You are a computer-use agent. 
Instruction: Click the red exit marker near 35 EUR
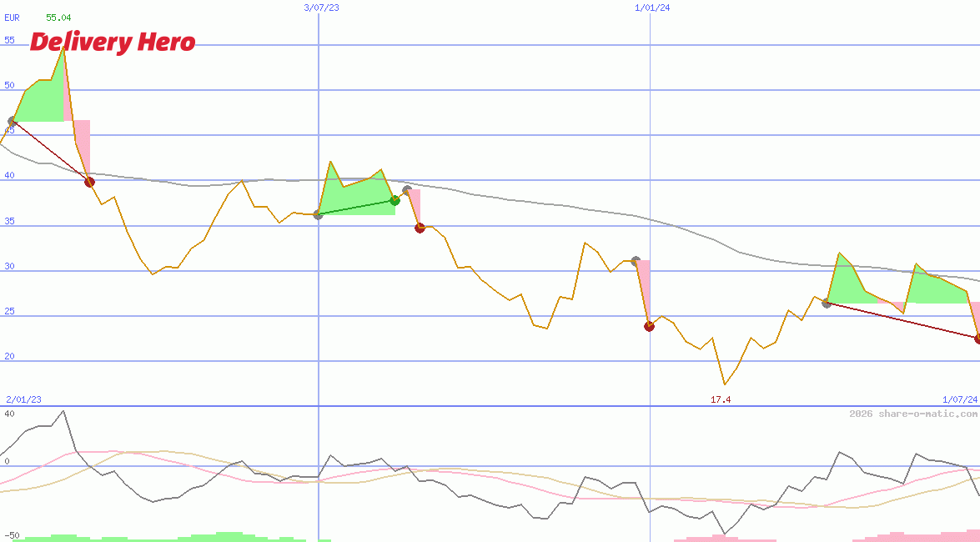click(420, 228)
